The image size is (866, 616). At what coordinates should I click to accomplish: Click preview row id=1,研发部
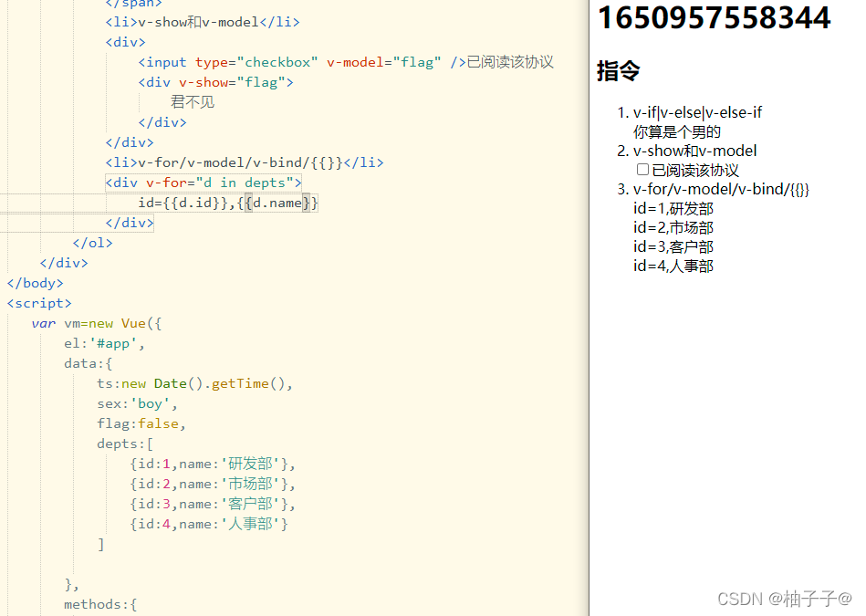pos(673,209)
